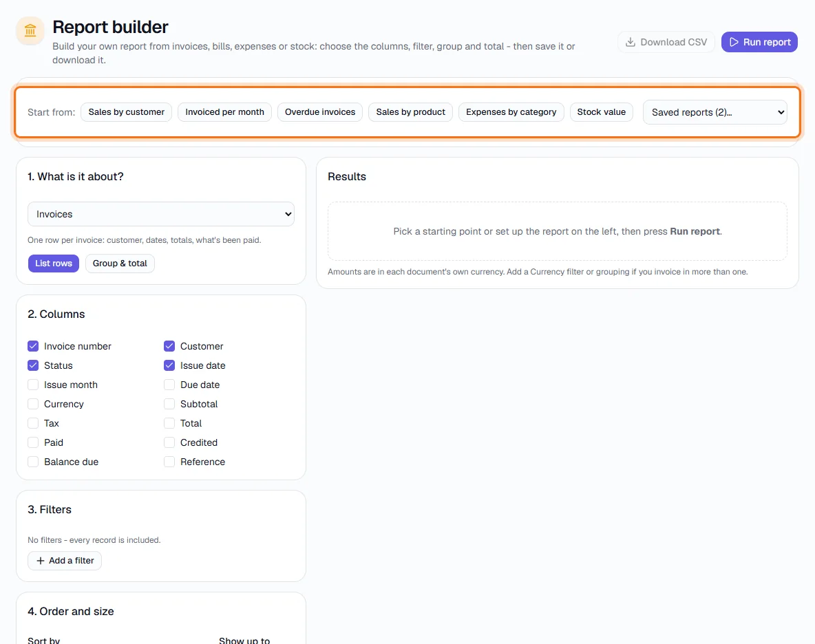Viewport: 815px width, 644px height.
Task: Choose the Invoiced per month preset
Action: (224, 112)
